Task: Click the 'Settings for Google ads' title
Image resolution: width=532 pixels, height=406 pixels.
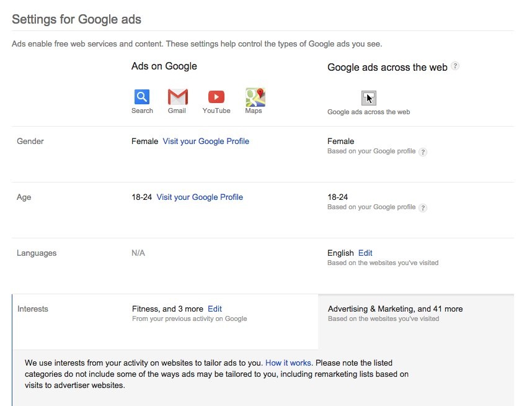Action: pyautogui.click(x=77, y=19)
